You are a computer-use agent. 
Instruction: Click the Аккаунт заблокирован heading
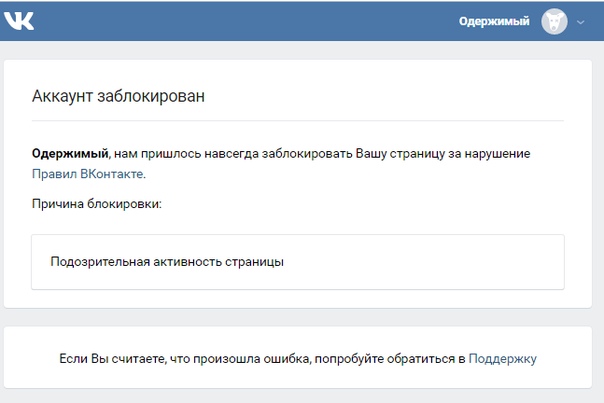pyautogui.click(x=118, y=96)
